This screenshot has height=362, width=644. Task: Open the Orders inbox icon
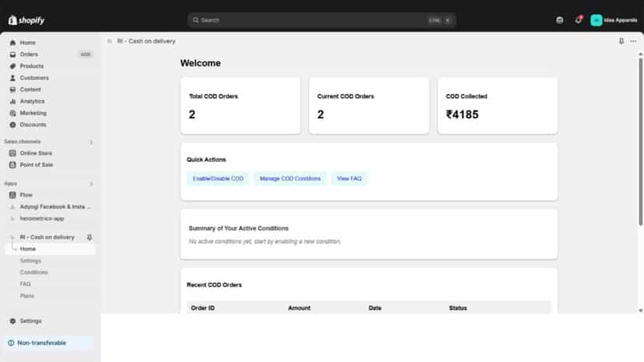click(12, 54)
